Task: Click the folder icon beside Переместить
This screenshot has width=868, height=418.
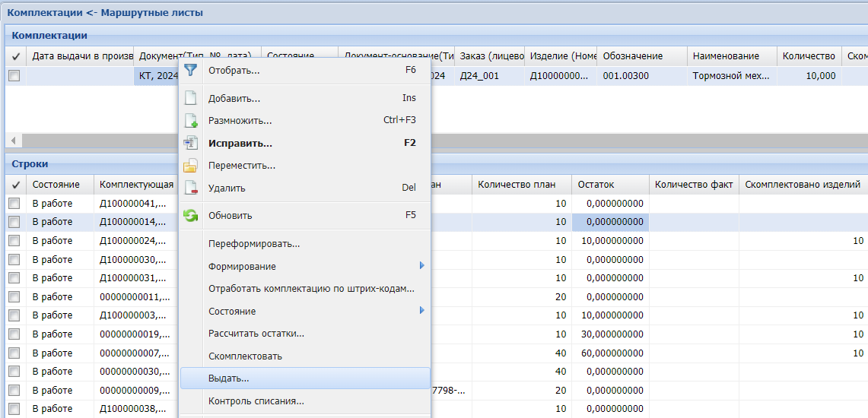Action: pos(191,165)
